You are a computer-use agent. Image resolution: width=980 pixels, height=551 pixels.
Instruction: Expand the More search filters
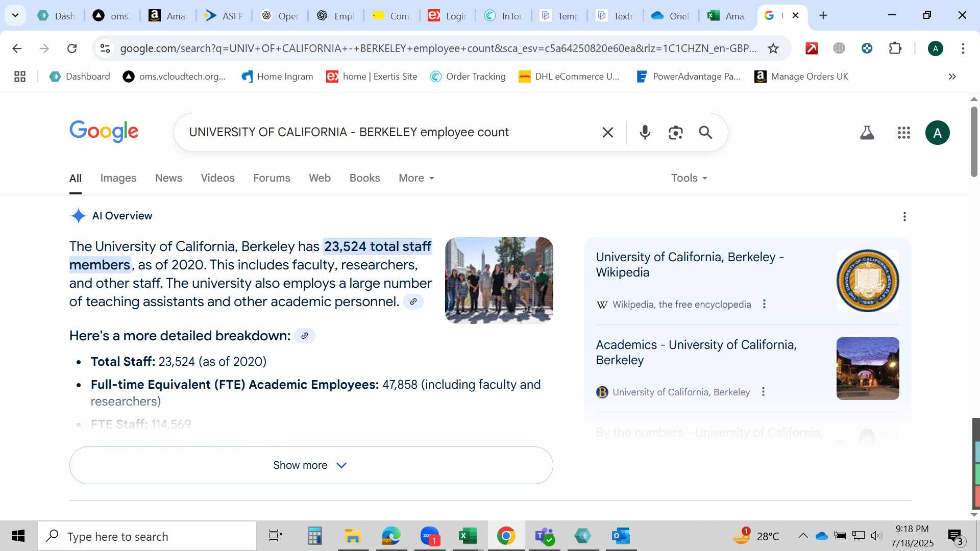point(416,178)
